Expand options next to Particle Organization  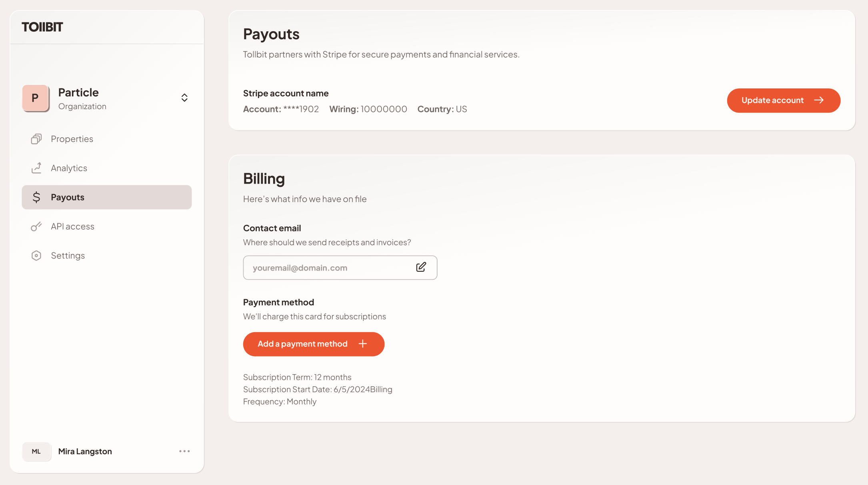tap(184, 98)
